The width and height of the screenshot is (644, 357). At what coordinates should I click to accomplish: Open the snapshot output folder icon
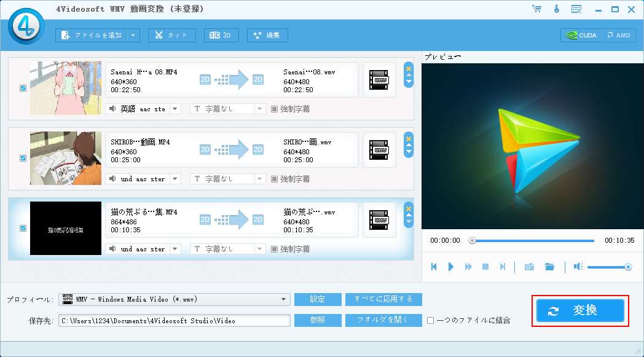[549, 267]
